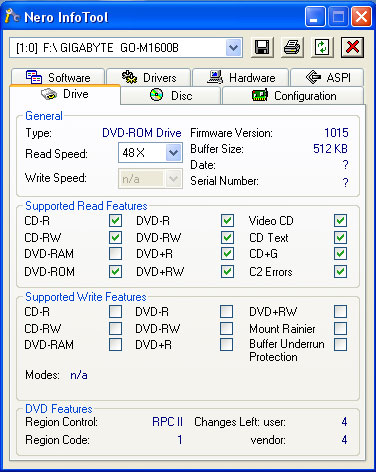The height and width of the screenshot is (472, 376).
Task: Click the buffer size value 512 KB
Action: point(330,149)
